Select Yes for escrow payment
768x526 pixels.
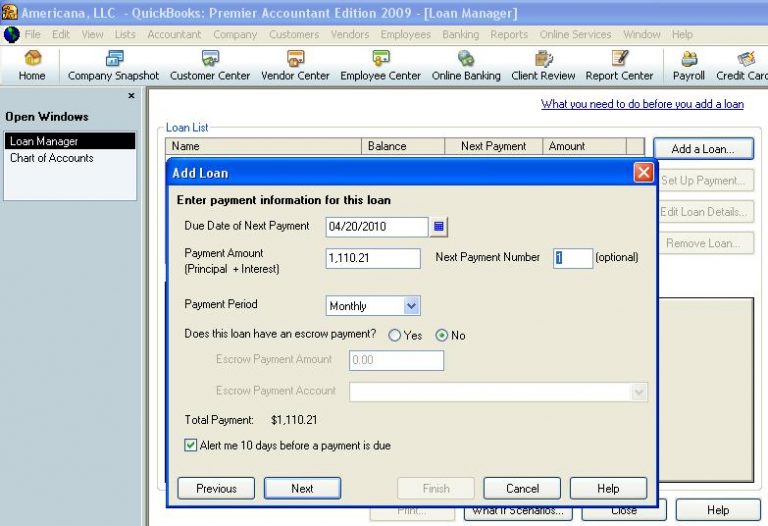[394, 335]
